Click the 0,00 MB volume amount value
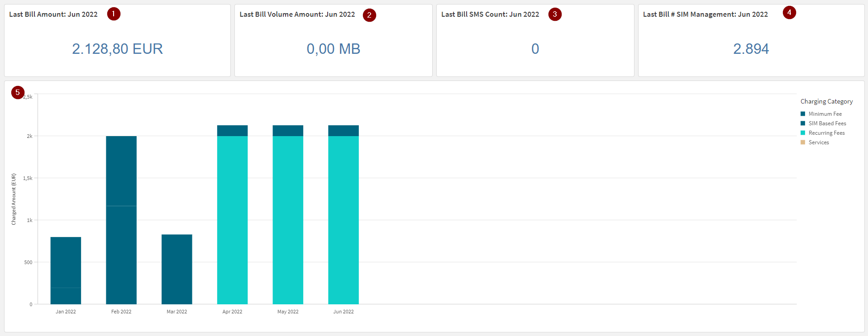The image size is (868, 336). (x=333, y=49)
